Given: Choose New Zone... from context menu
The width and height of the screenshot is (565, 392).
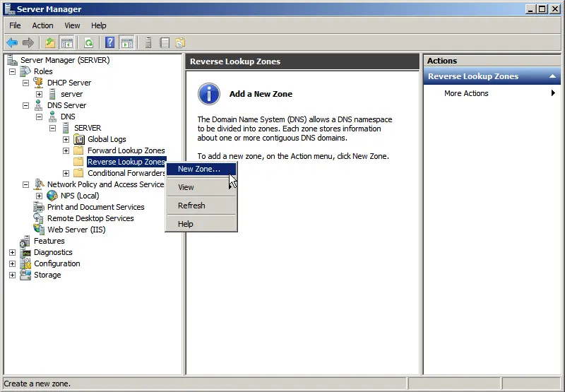Looking at the screenshot, I should coord(198,169).
